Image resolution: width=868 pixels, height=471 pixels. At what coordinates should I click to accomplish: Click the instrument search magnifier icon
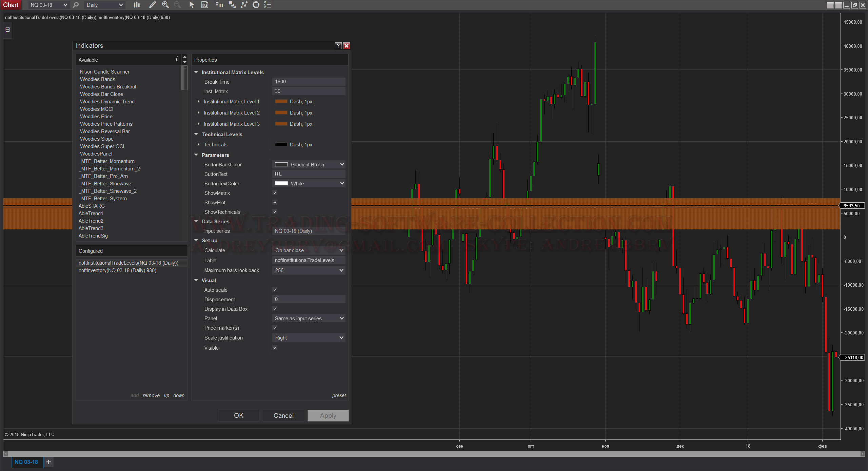tap(76, 5)
